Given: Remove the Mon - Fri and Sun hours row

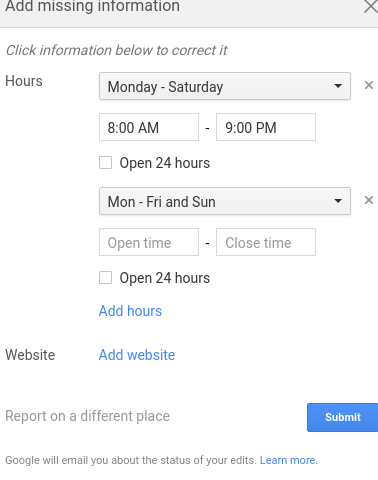Looking at the screenshot, I should coord(369,200).
